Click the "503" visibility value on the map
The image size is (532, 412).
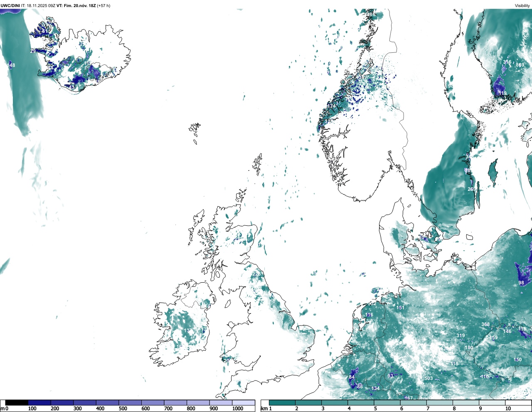click(429, 379)
